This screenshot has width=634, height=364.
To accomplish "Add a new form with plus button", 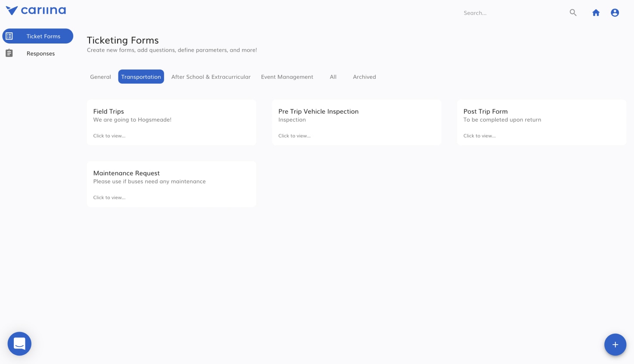I will click(615, 345).
